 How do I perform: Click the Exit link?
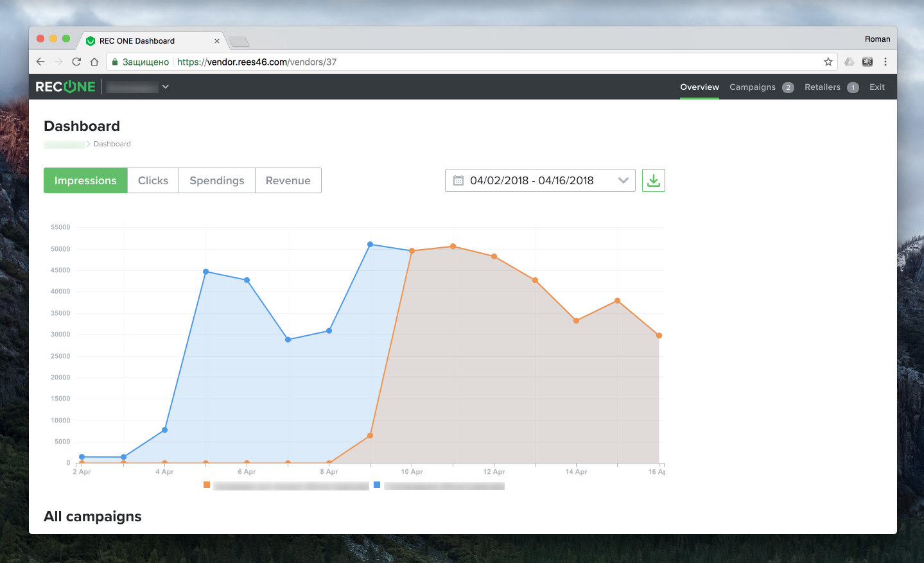(876, 87)
